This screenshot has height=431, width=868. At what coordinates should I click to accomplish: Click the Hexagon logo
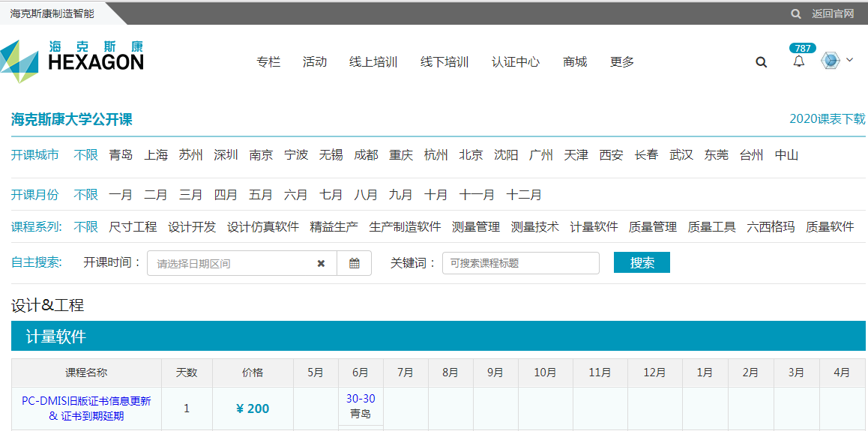pyautogui.click(x=72, y=61)
